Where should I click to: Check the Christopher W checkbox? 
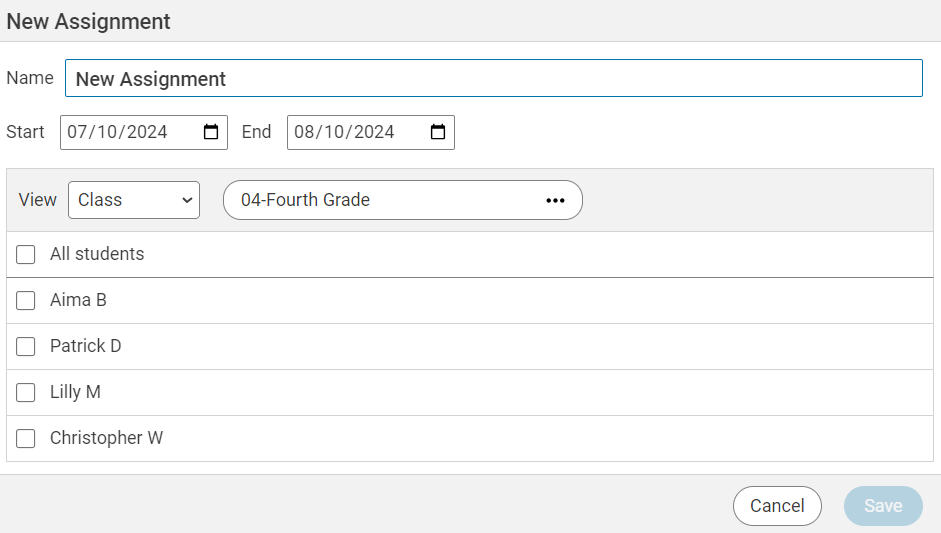click(x=25, y=438)
